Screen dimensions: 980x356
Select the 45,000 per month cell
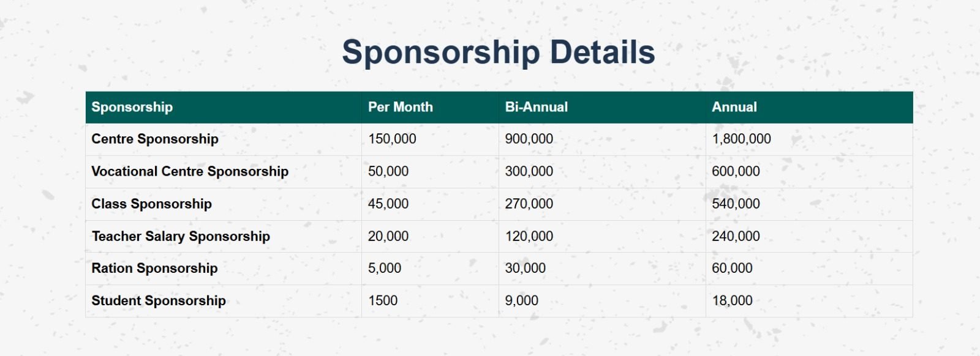click(388, 204)
